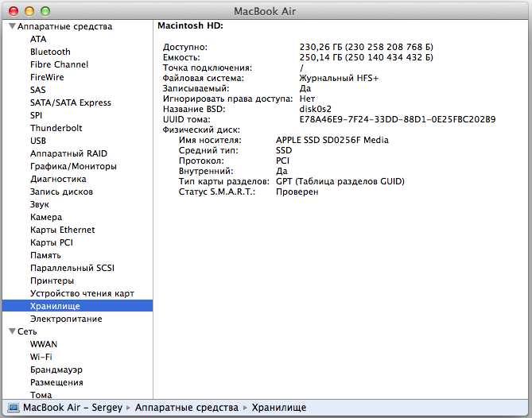
Task: Click the available space value 230,26 ГБ
Action: click(x=366, y=47)
